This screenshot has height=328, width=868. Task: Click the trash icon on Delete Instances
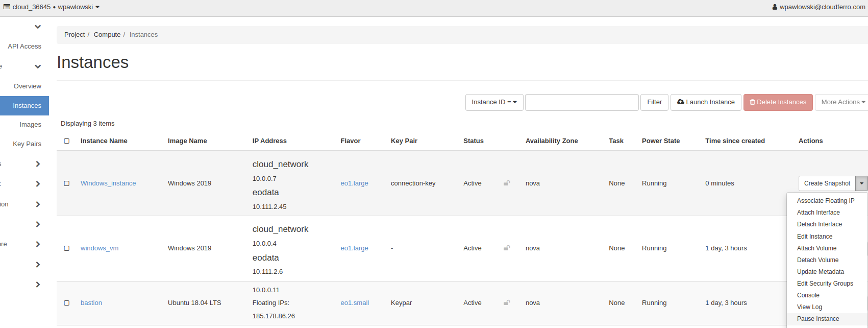752,102
